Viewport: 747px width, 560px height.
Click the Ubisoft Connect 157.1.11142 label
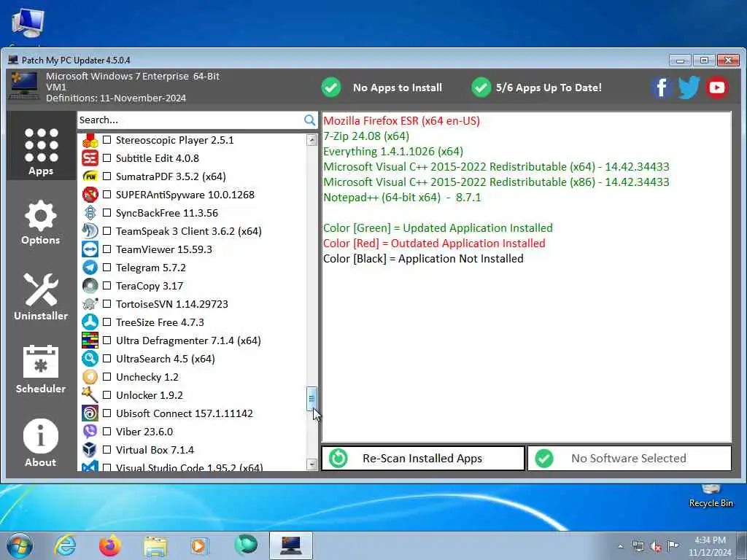[x=185, y=413]
